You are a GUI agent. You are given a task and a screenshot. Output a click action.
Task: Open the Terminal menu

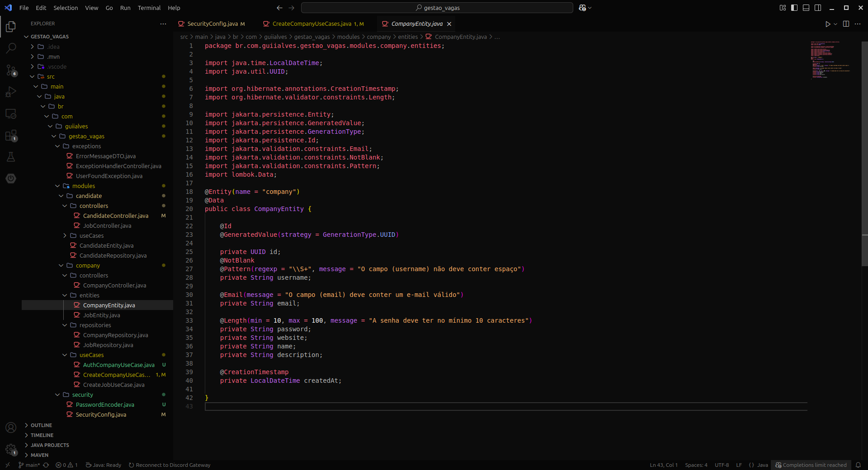pyautogui.click(x=149, y=8)
